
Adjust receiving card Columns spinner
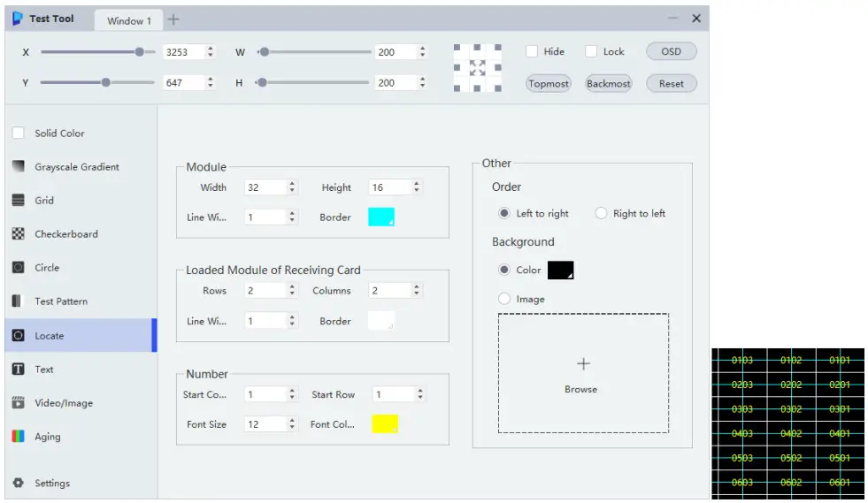click(416, 290)
